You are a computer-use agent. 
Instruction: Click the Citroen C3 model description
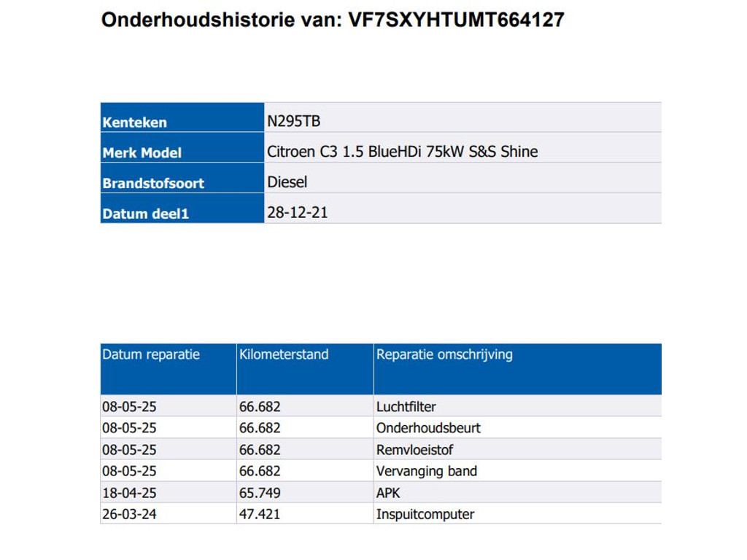[403, 152]
